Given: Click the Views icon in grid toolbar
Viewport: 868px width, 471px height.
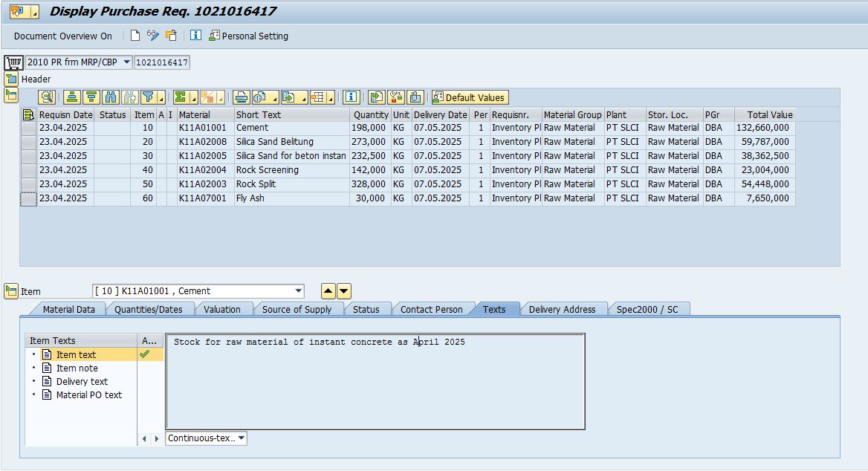Looking at the screenshot, I should click(260, 97).
